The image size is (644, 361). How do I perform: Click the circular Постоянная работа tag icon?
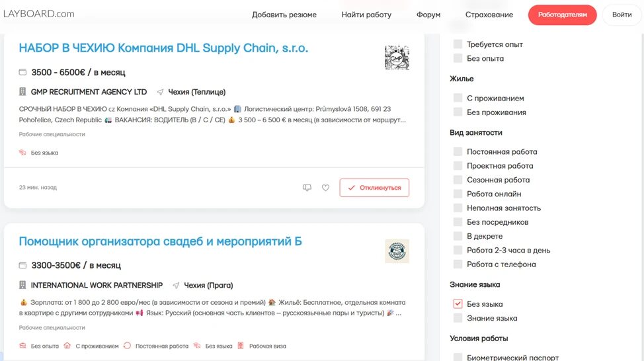pyautogui.click(x=127, y=346)
